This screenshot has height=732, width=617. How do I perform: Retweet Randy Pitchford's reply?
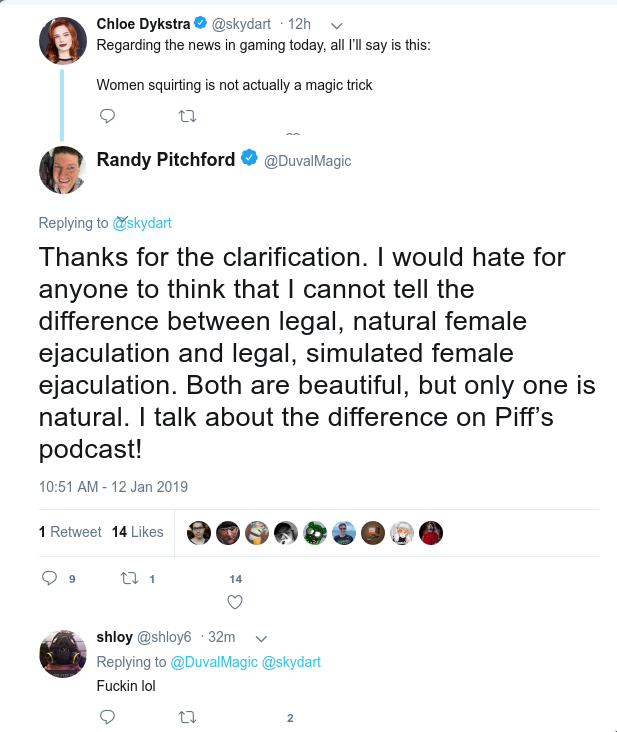click(x=129, y=579)
